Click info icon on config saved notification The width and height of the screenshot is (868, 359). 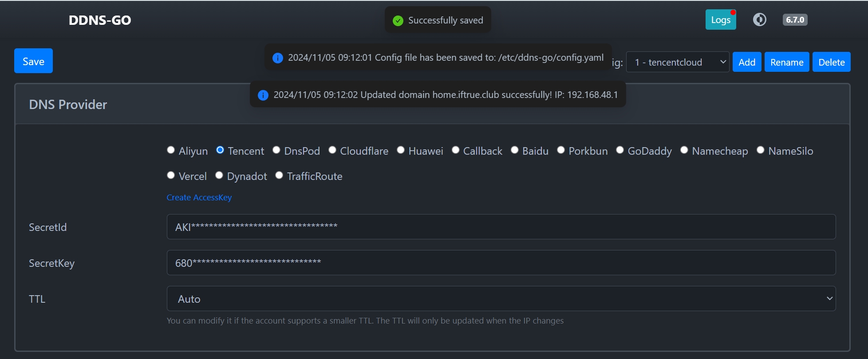278,58
